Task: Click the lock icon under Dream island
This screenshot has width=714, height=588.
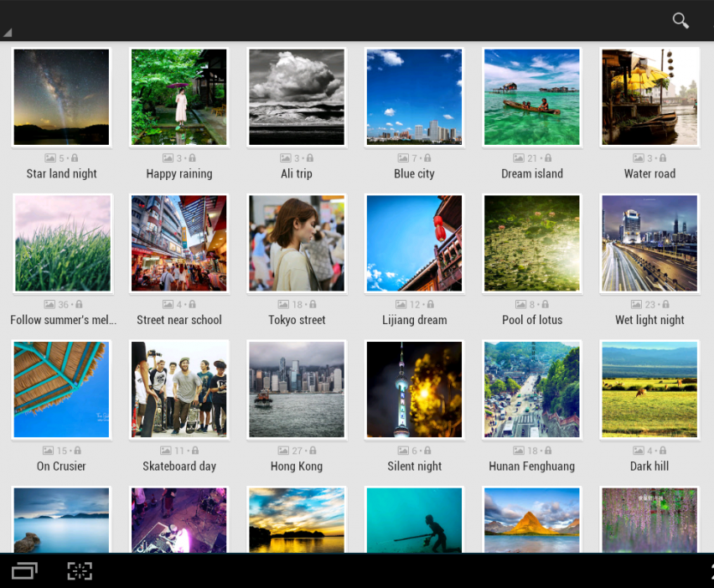Action: (x=546, y=158)
